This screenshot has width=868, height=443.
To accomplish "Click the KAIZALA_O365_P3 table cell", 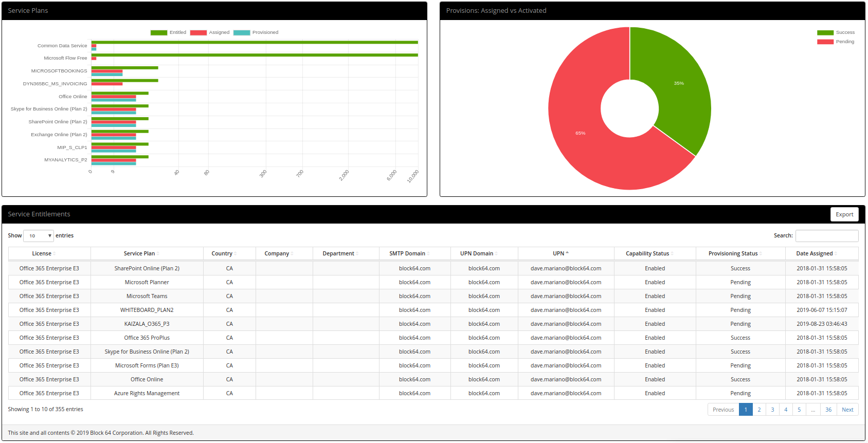I will (x=147, y=324).
